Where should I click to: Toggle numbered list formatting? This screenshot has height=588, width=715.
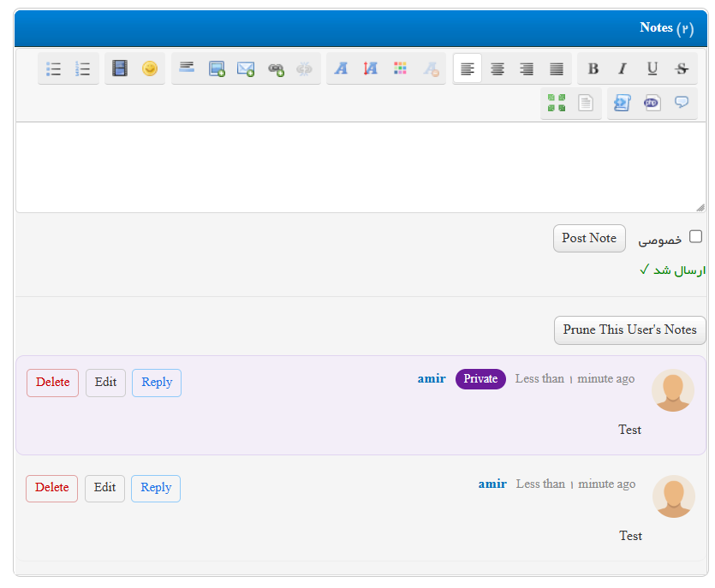[82, 68]
